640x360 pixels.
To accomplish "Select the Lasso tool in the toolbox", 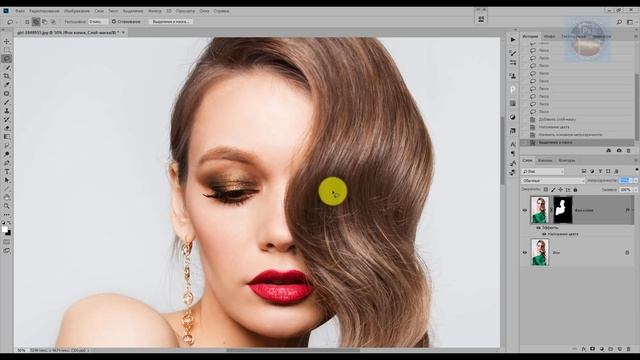I will (x=7, y=59).
